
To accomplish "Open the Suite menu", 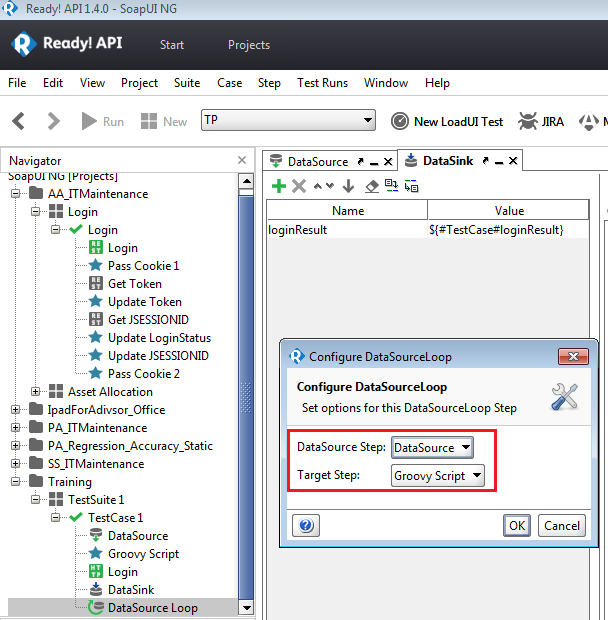I will click(x=187, y=83).
